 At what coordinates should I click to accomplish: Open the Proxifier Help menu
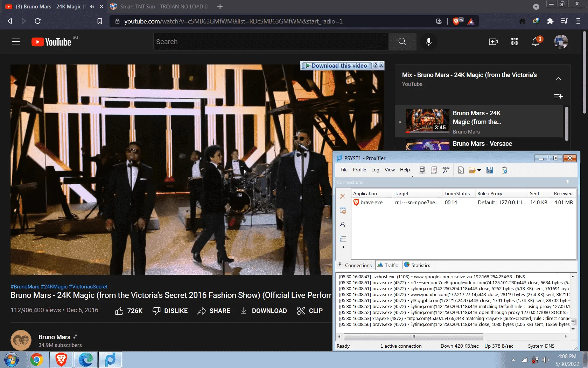tap(405, 170)
